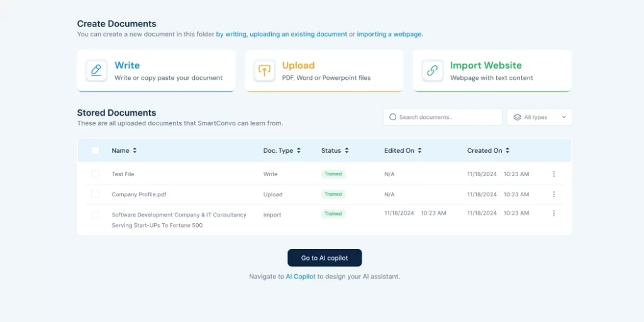Click Trained status badge for Import document
Image resolution: width=644 pixels, height=322 pixels.
click(x=333, y=214)
